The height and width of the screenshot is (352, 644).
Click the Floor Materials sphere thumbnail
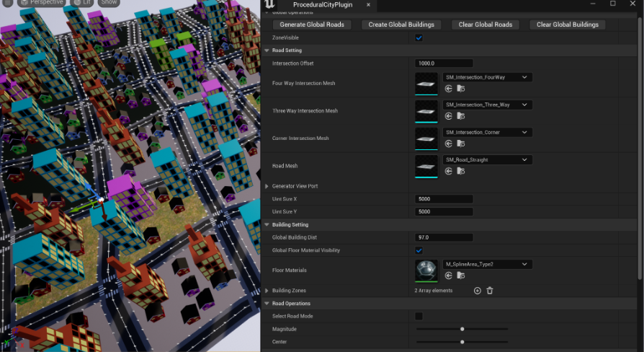coord(426,270)
